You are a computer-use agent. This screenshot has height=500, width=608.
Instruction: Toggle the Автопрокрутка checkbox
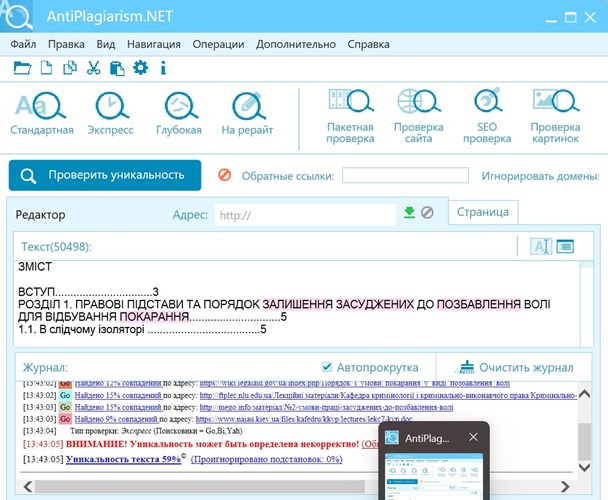(x=327, y=367)
